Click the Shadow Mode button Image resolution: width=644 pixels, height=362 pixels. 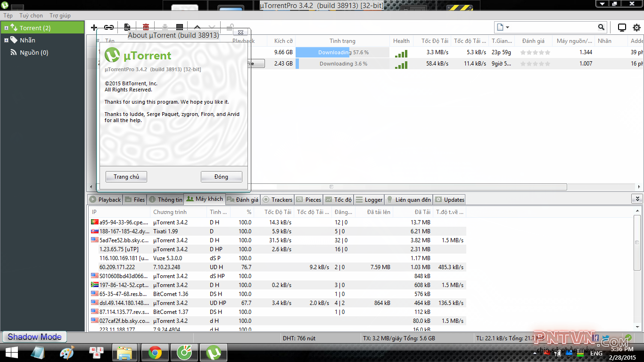(34, 337)
